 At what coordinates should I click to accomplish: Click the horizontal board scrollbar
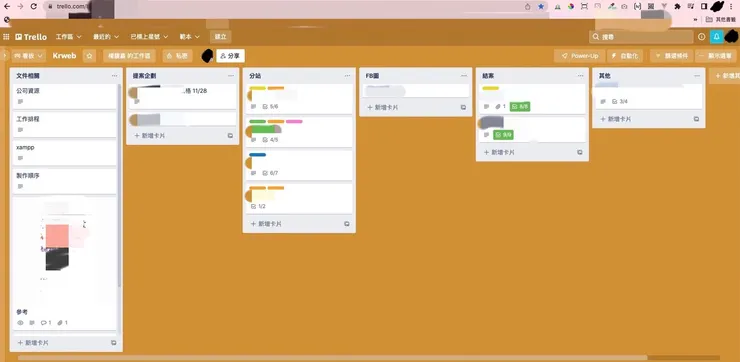point(333,358)
